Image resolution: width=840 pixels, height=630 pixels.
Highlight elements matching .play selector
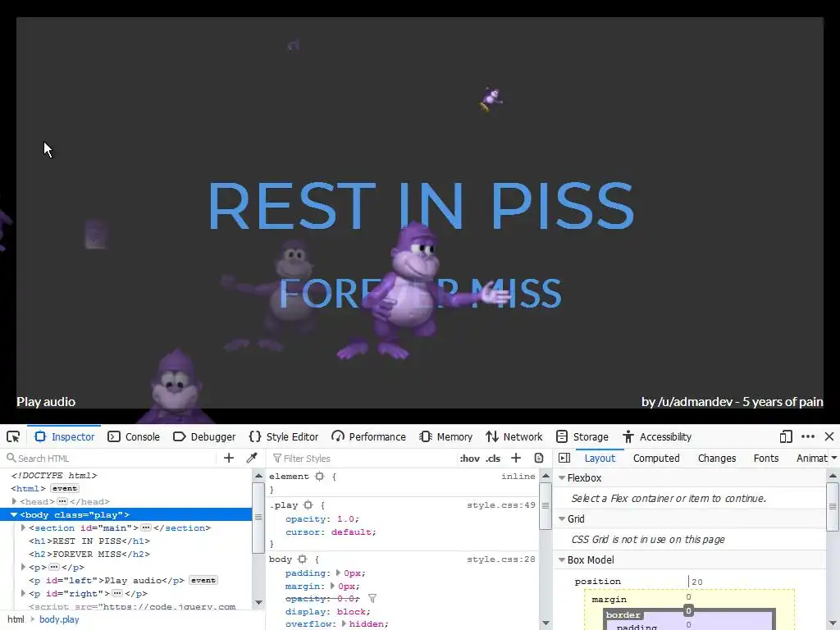[x=308, y=505]
